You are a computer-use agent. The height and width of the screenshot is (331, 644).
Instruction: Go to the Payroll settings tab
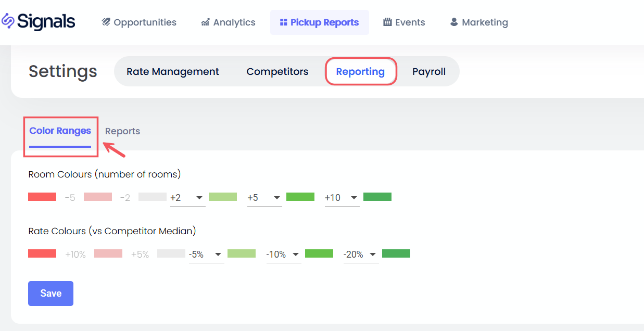pyautogui.click(x=429, y=71)
